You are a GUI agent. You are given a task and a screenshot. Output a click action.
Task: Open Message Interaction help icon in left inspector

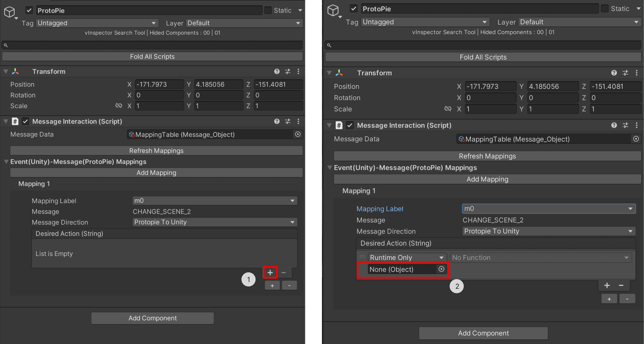277,121
